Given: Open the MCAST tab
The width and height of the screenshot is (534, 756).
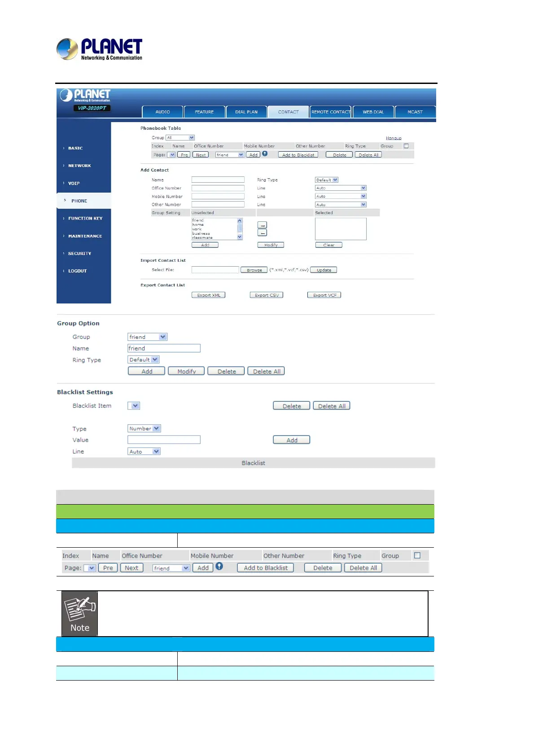Looking at the screenshot, I should pyautogui.click(x=415, y=112).
